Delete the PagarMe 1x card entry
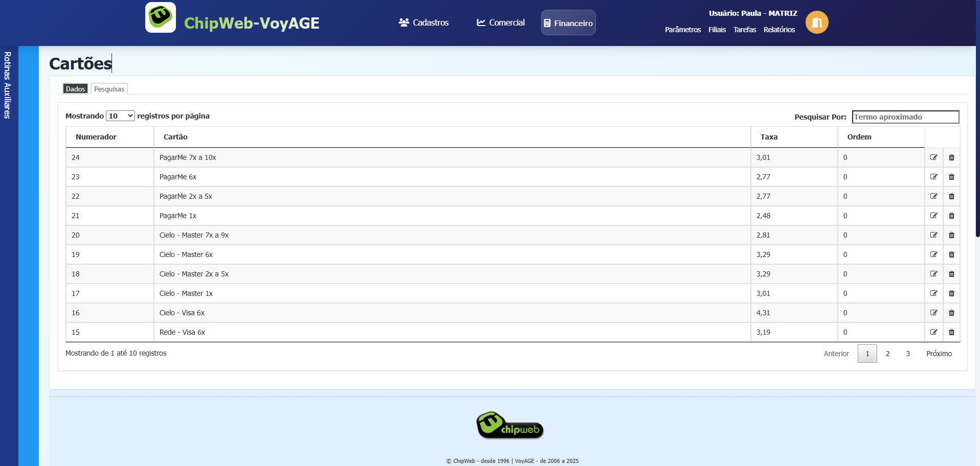The height and width of the screenshot is (466, 980). [x=951, y=216]
